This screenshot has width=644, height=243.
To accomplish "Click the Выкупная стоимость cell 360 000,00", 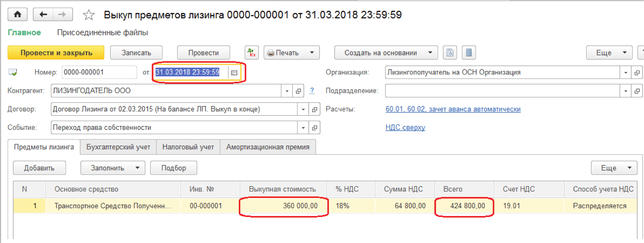I will click(283, 206).
